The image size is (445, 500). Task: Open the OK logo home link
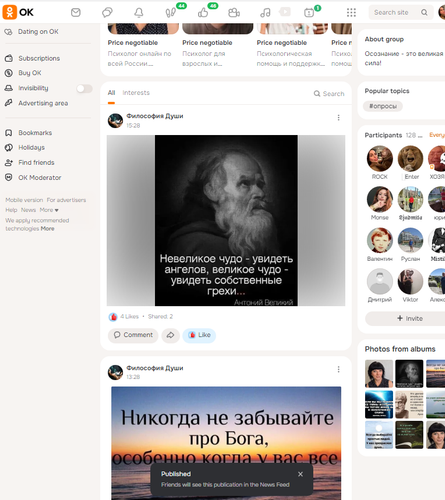click(x=18, y=12)
